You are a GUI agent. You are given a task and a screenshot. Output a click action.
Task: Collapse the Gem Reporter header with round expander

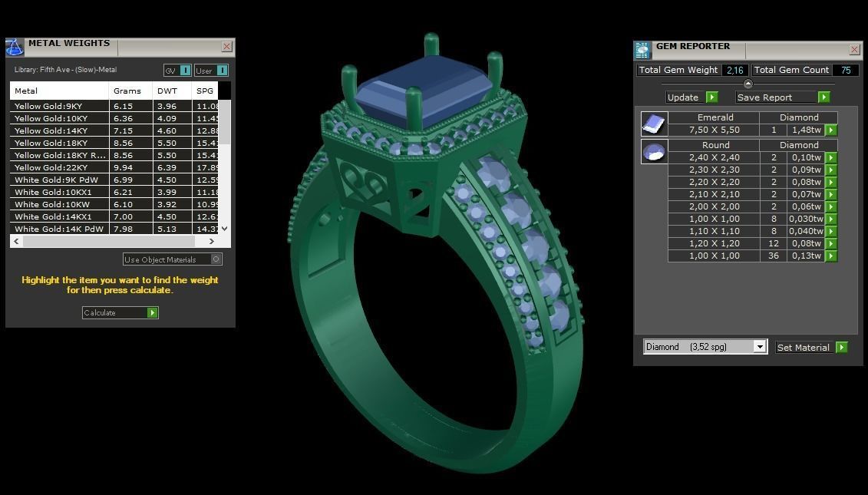748,84
